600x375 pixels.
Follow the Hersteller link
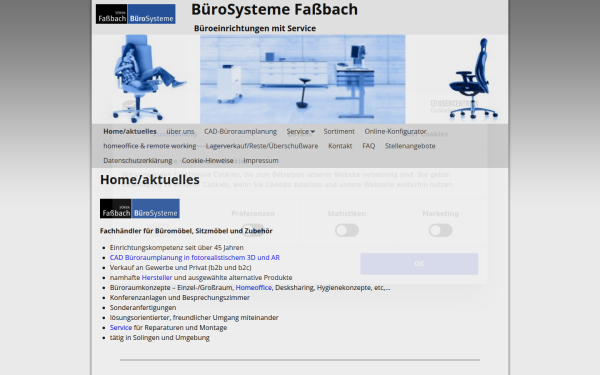[x=157, y=277]
